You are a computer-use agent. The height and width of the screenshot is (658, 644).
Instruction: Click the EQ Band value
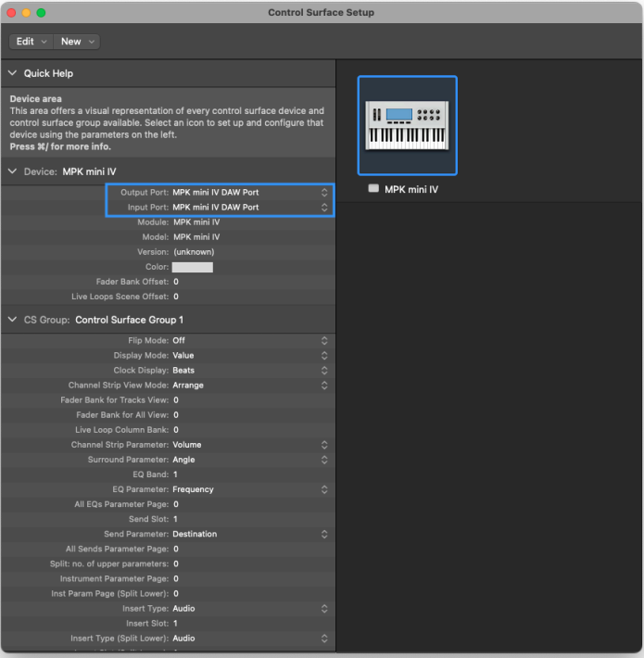175,475
